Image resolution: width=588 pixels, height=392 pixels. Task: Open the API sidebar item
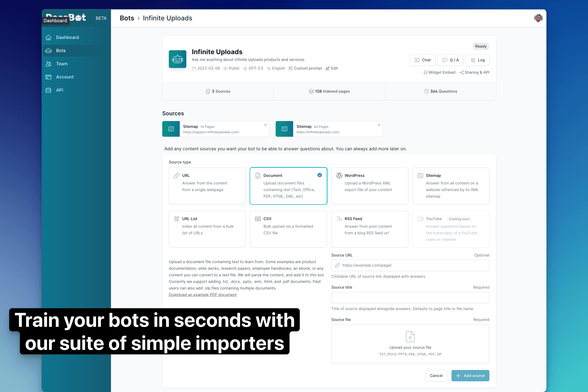[59, 90]
